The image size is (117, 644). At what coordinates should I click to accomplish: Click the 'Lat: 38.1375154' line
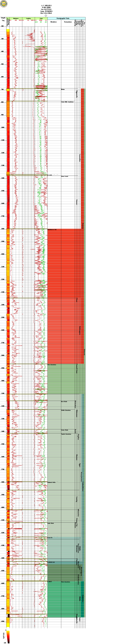tap(46, 9)
